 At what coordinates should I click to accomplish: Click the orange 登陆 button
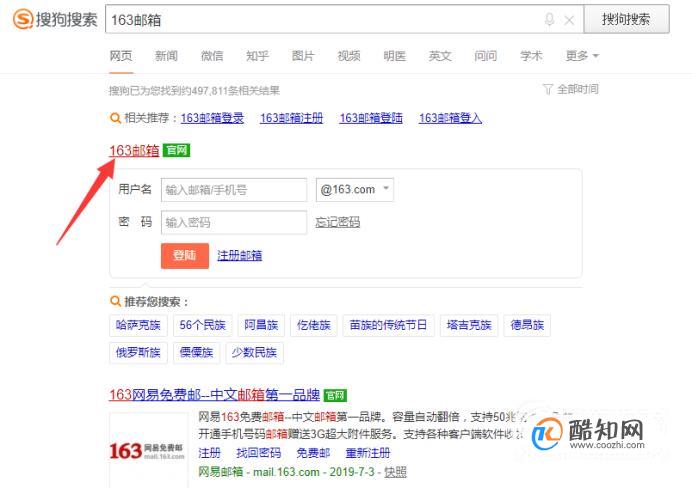[185, 255]
